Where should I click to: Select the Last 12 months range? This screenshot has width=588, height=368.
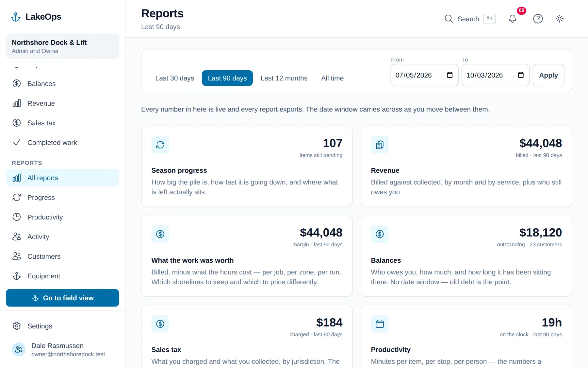click(284, 78)
